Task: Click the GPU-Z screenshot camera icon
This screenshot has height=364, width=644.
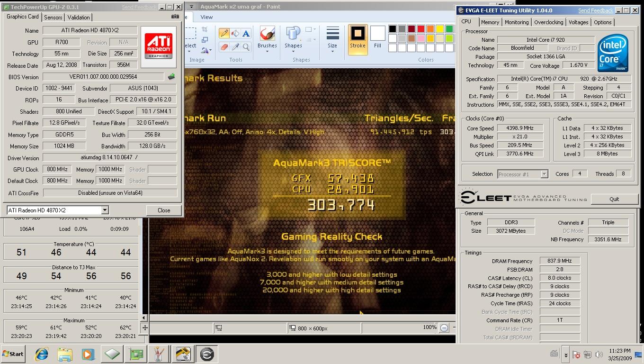Action: [175, 17]
